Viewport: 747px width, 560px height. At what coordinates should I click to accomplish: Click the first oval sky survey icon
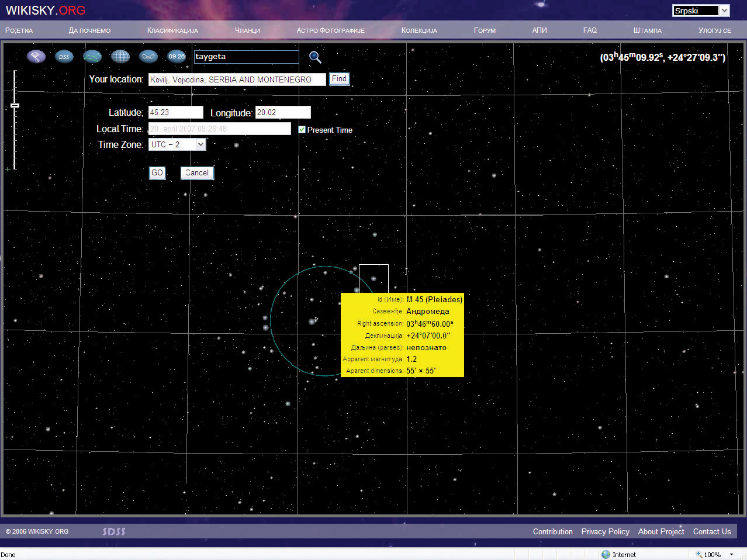(36, 57)
